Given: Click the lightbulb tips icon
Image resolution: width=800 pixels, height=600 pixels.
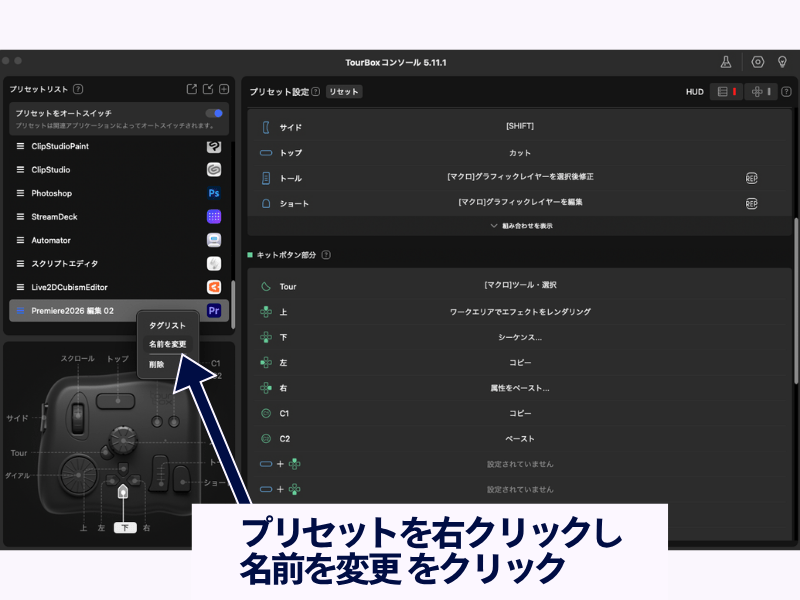Looking at the screenshot, I should click(x=783, y=62).
